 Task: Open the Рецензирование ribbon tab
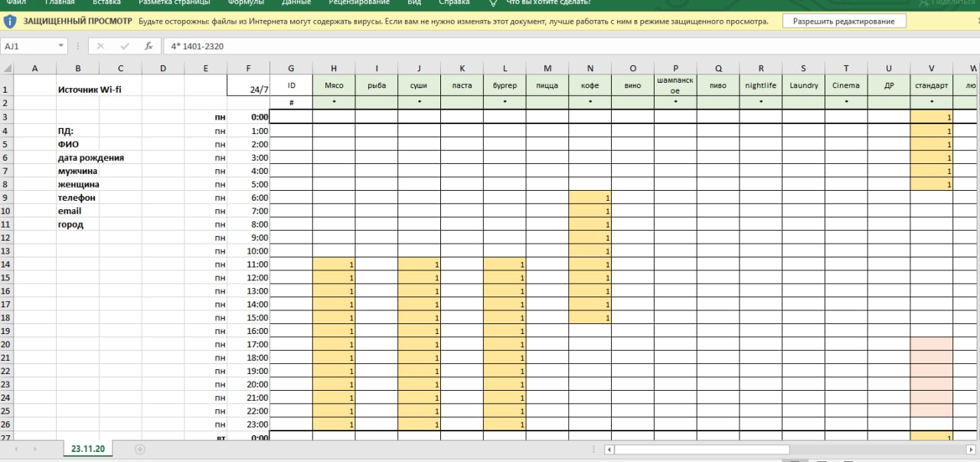359,2
